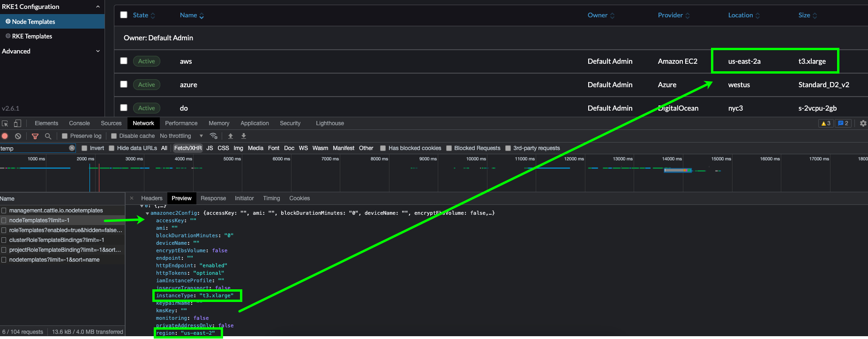This screenshot has width=868, height=339.
Task: Sort table by Provider column
Action: coord(674,15)
